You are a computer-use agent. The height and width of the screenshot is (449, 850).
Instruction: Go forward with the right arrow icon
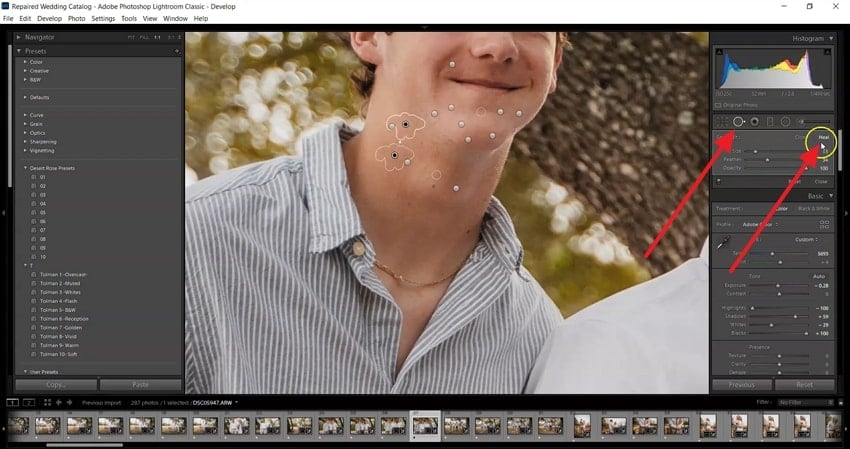coord(69,402)
